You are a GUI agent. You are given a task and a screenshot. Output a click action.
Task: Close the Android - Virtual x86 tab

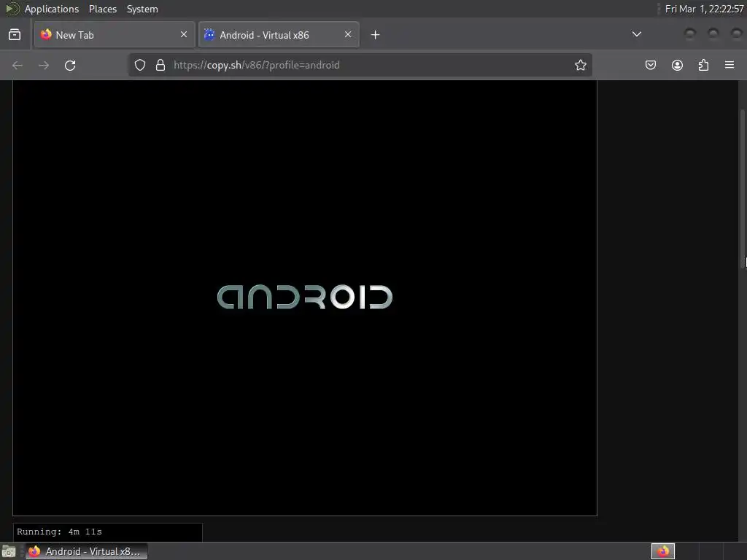tap(348, 35)
